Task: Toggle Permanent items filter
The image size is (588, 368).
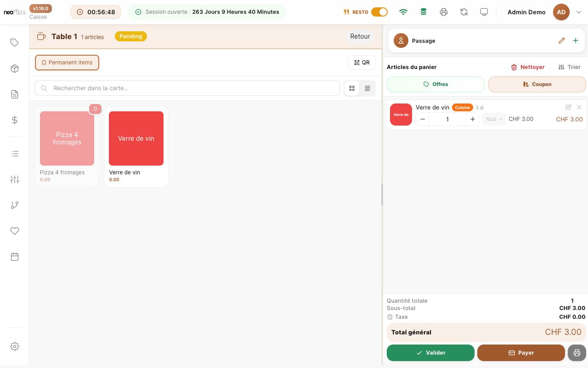Action: pyautogui.click(x=67, y=63)
